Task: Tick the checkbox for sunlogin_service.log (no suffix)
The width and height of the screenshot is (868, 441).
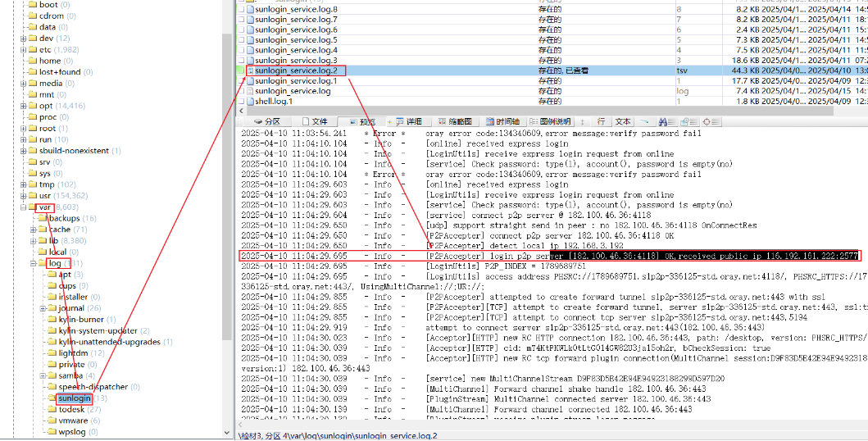Action: pyautogui.click(x=241, y=91)
